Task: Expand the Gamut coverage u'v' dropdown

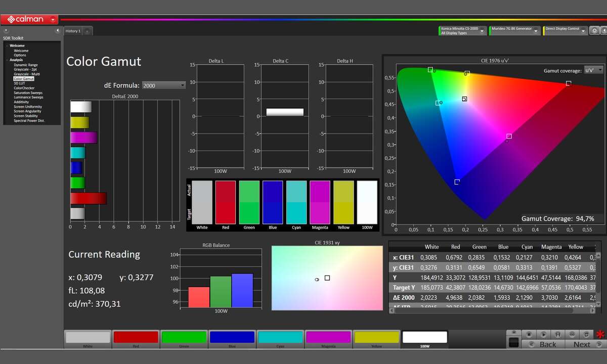Action: [x=594, y=70]
